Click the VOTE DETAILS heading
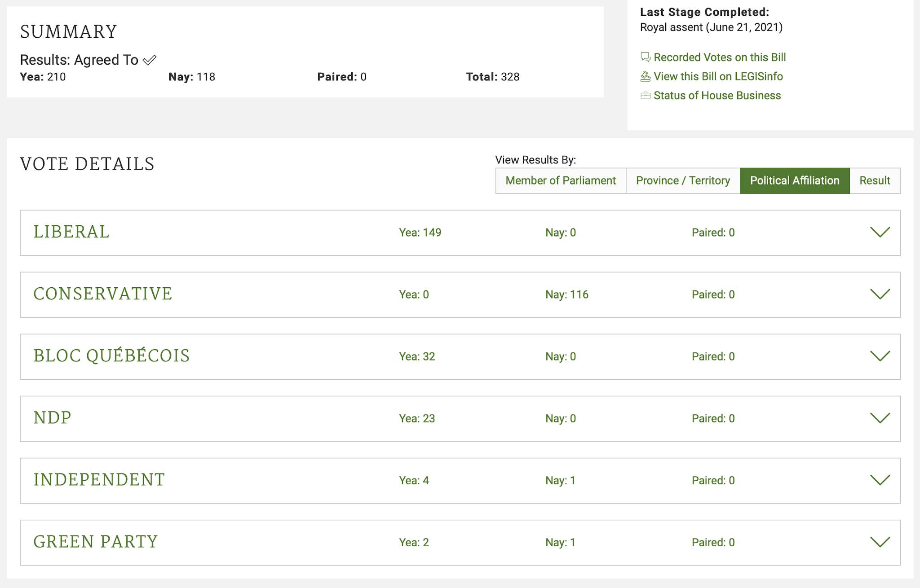 [87, 164]
